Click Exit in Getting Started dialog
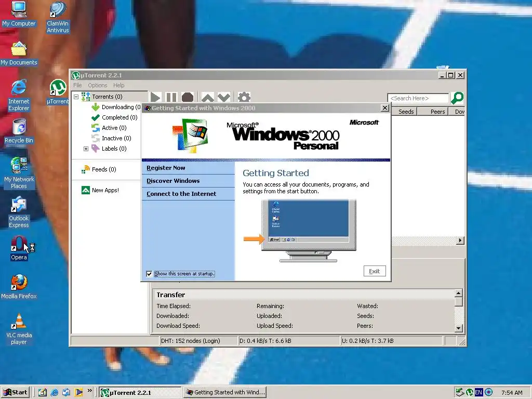Image resolution: width=532 pixels, height=399 pixels. point(375,271)
